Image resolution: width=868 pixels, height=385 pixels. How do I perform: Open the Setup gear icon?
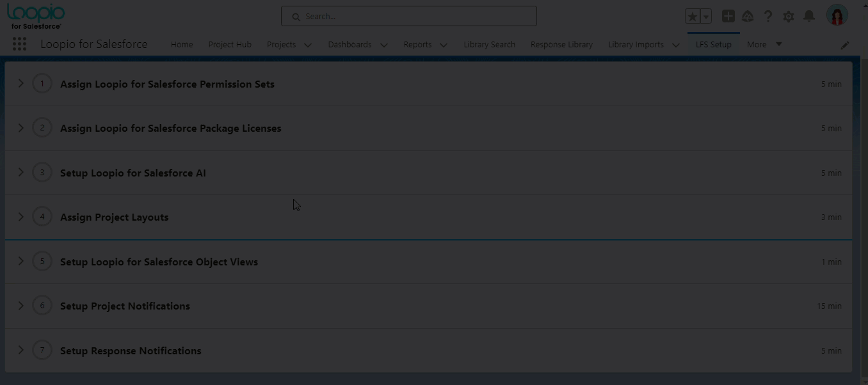[789, 17]
